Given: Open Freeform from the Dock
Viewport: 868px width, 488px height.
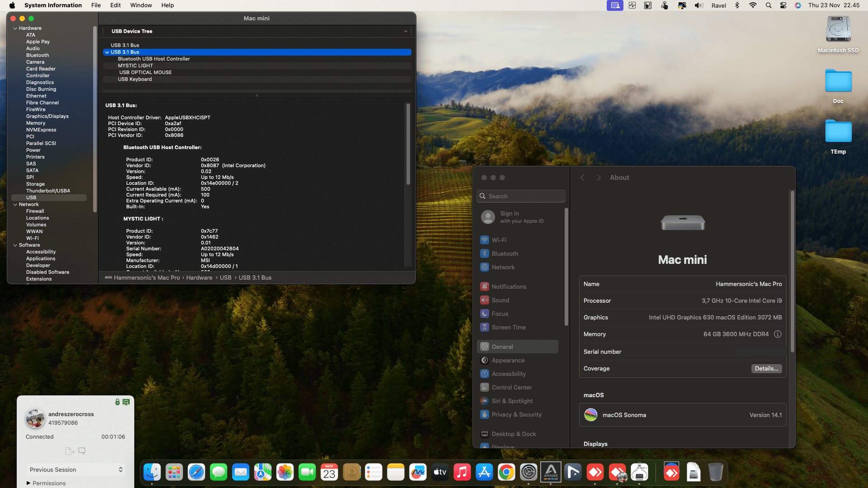Looking at the screenshot, I should coord(418,472).
